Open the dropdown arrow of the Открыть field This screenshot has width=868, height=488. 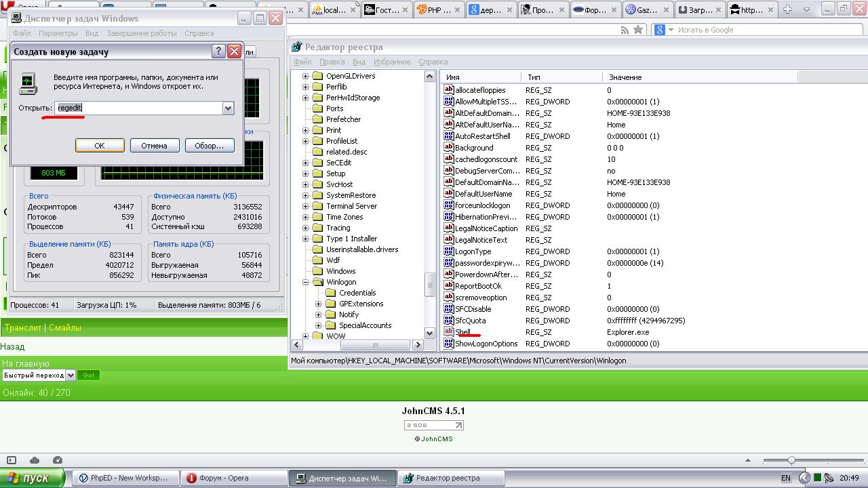(228, 108)
